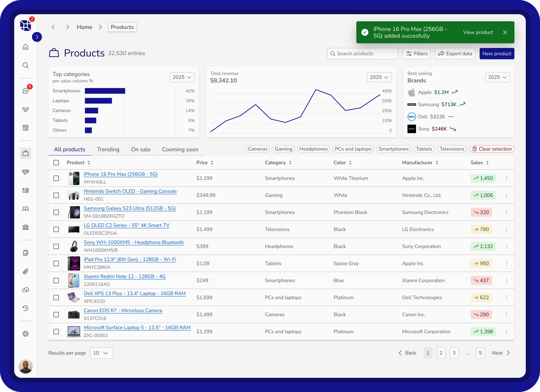Open row menu for Nintendo Switch OLED

(x=507, y=195)
